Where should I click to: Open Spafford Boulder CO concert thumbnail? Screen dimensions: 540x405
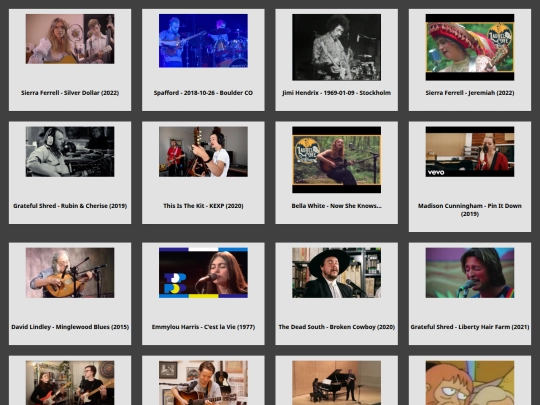click(x=203, y=41)
